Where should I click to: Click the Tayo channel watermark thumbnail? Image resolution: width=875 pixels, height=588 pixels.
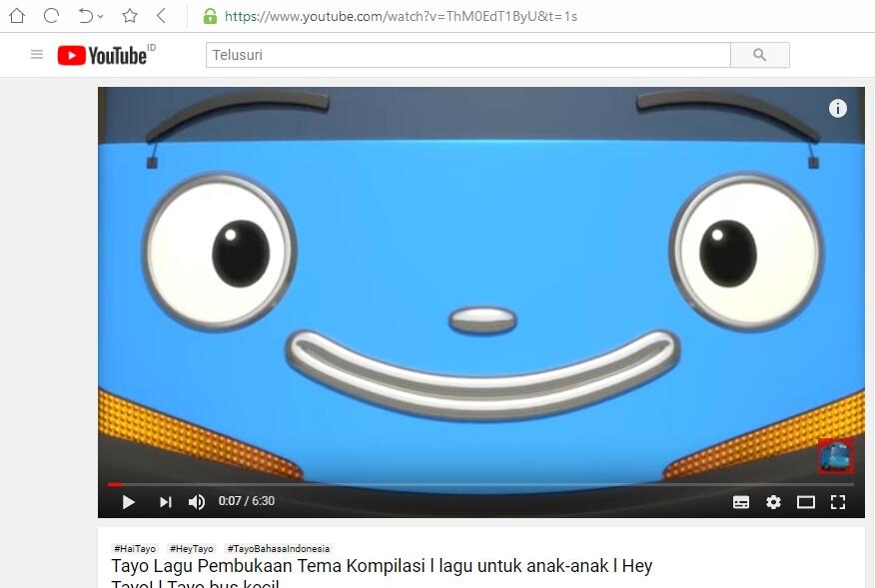pyautogui.click(x=835, y=456)
